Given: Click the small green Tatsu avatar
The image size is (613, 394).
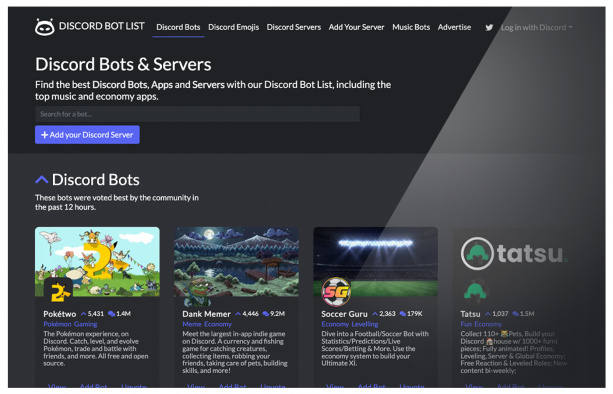Looking at the screenshot, I should (x=475, y=291).
